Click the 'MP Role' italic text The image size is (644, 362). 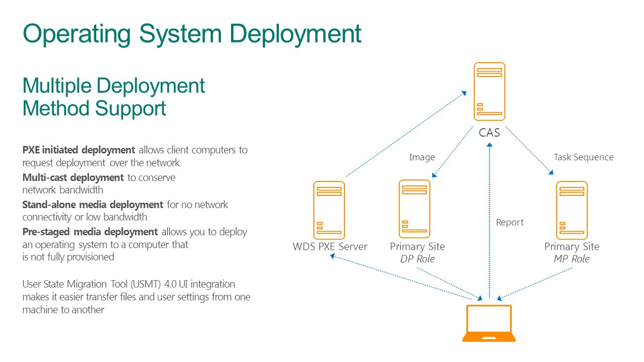(x=571, y=259)
